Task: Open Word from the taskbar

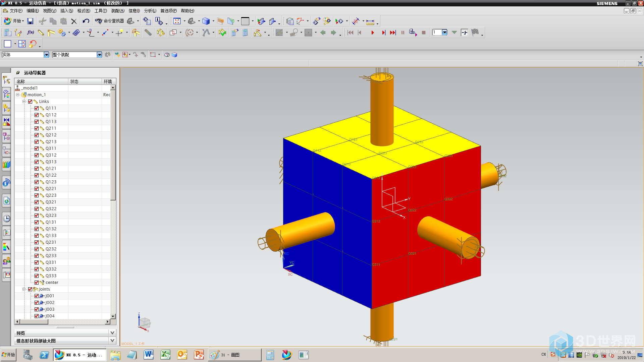Action: click(x=148, y=355)
